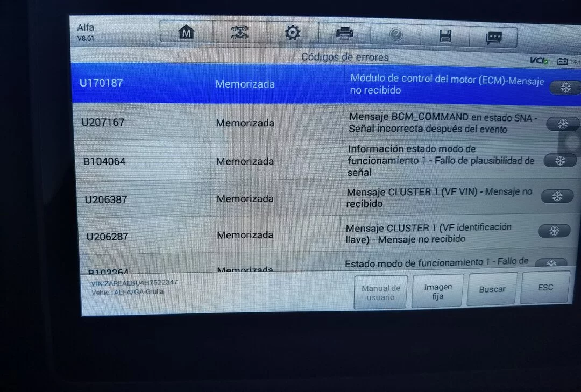
Task: Go to the home menu icon
Action: click(186, 33)
